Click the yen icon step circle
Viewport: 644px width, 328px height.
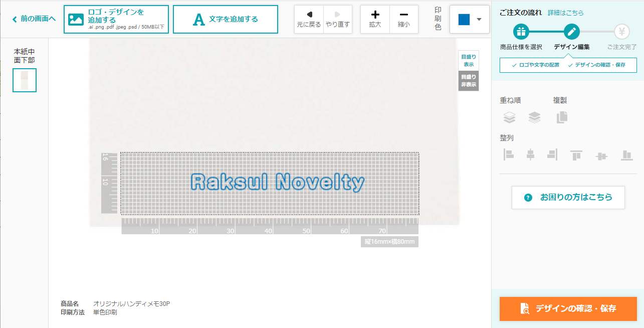[x=622, y=32]
